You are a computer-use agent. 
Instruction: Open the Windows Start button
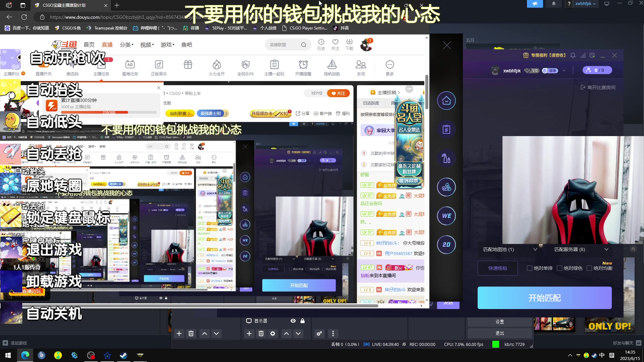point(8,355)
